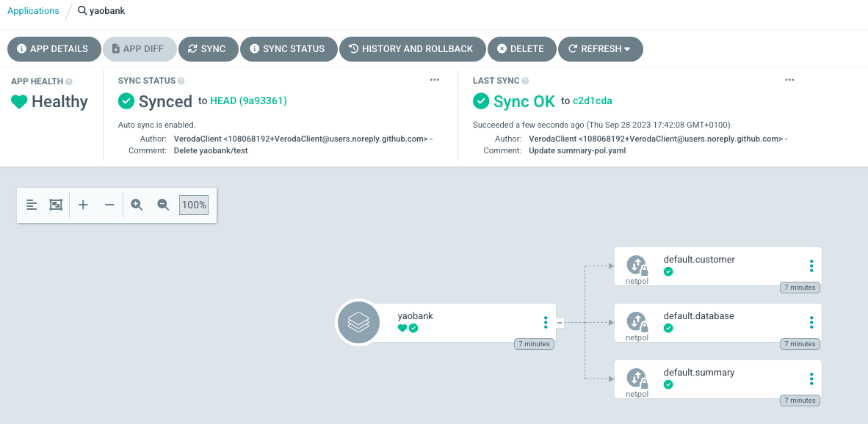Click the APP DIFF button

[140, 48]
